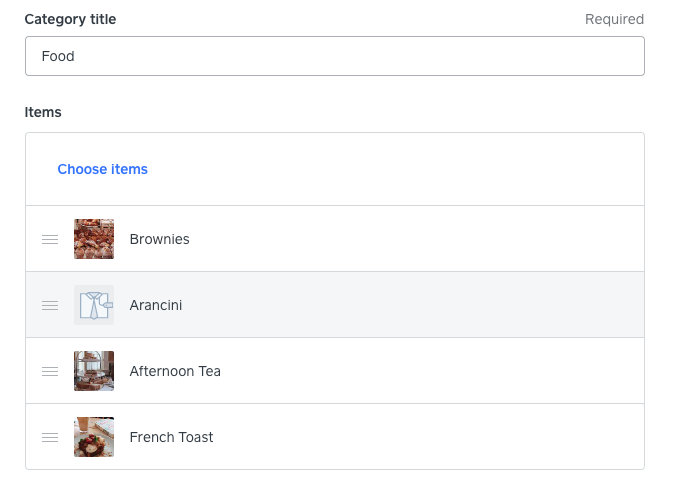The image size is (681, 482).
Task: Click the Afternoon Tea photo thumbnail
Action: [x=94, y=371]
